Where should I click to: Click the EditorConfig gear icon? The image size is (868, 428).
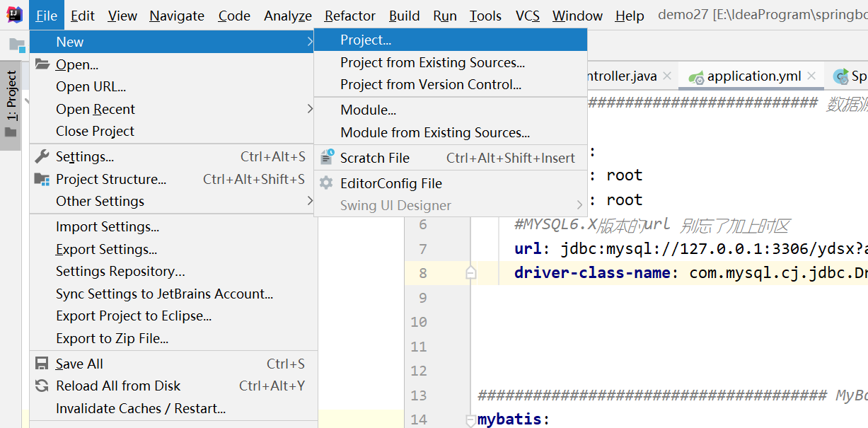point(326,183)
